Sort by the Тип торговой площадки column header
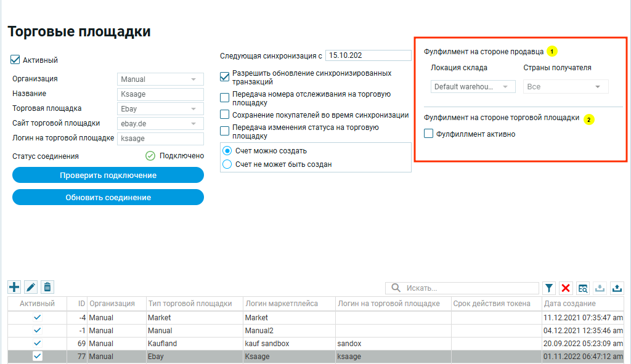Viewport: 631px width, 364px height. (x=190, y=304)
